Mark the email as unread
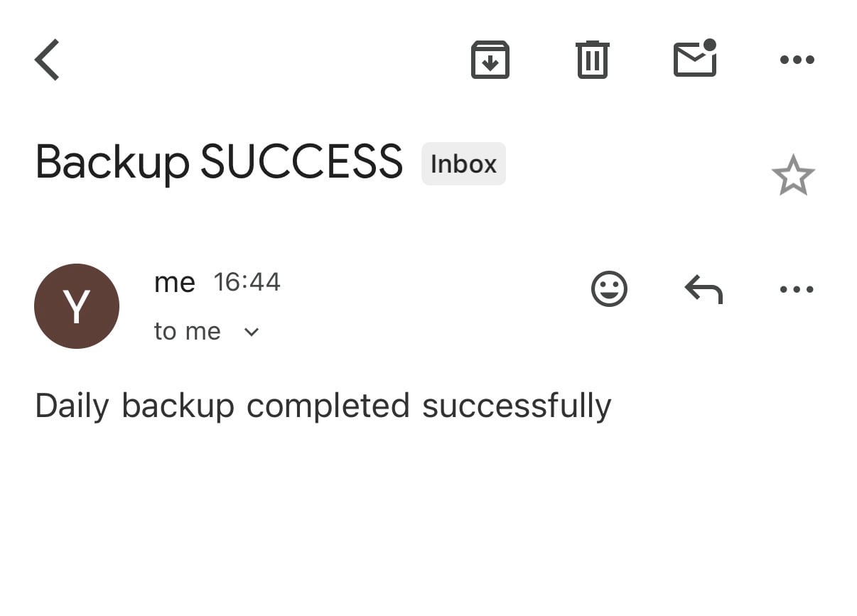The height and width of the screenshot is (616, 857). 694,60
